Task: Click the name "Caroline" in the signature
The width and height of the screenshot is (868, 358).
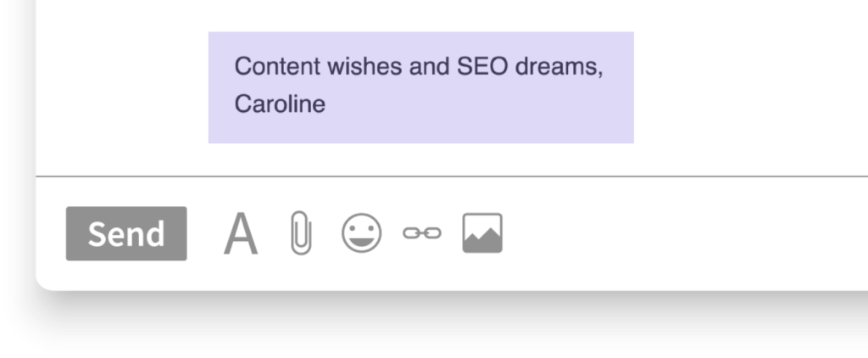Action: [280, 105]
